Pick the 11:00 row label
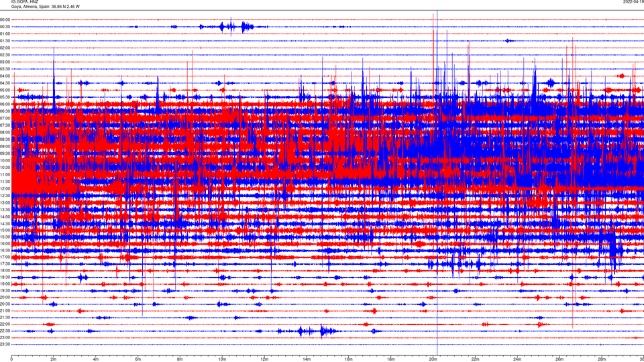Image resolution: width=644 pixels, height=362 pixels. (x=5, y=174)
